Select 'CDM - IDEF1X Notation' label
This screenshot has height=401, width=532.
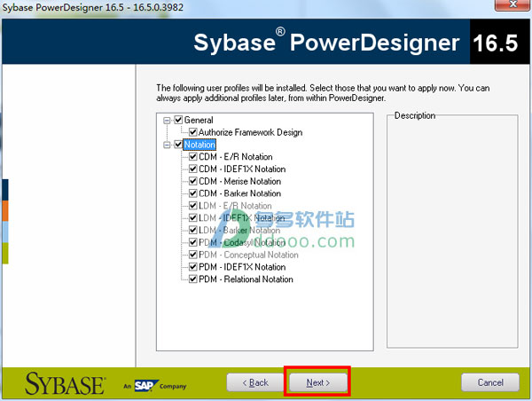point(242,169)
